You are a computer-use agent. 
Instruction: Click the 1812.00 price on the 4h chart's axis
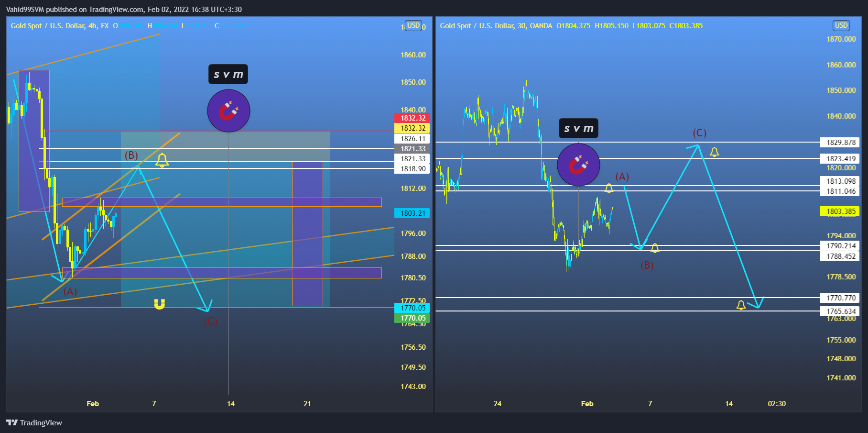tap(413, 189)
